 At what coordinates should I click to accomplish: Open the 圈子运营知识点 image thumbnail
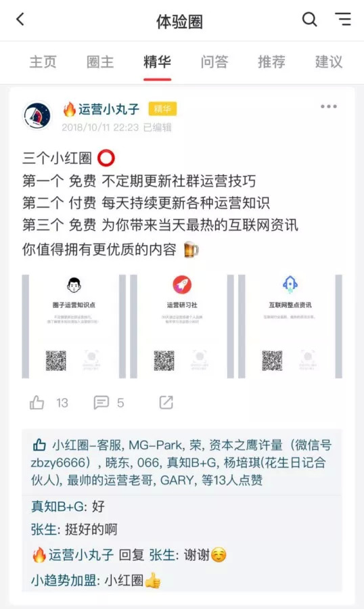click(x=74, y=326)
